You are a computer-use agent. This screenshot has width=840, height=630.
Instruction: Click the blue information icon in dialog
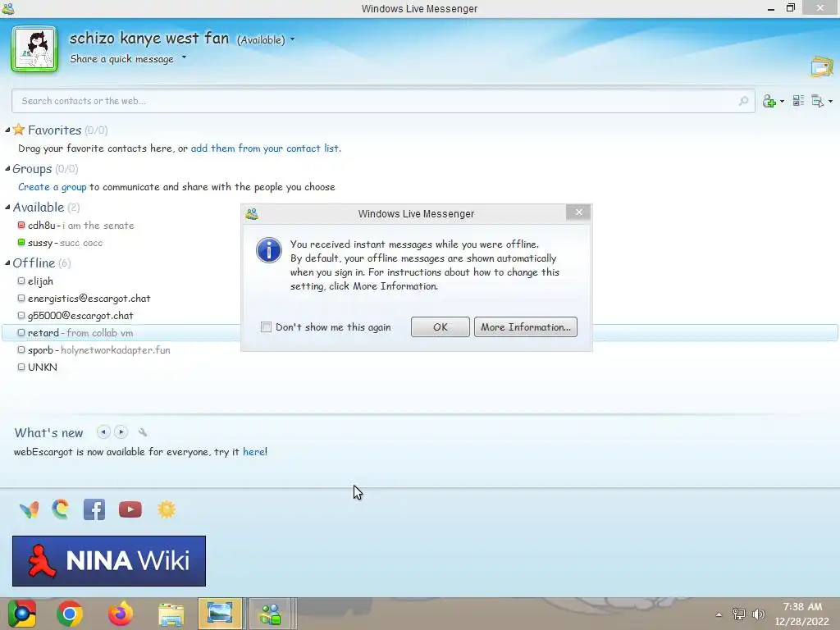click(x=269, y=250)
